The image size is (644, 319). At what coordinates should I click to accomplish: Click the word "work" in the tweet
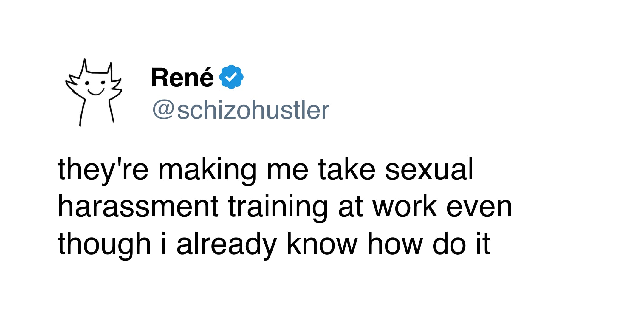pos(405,207)
